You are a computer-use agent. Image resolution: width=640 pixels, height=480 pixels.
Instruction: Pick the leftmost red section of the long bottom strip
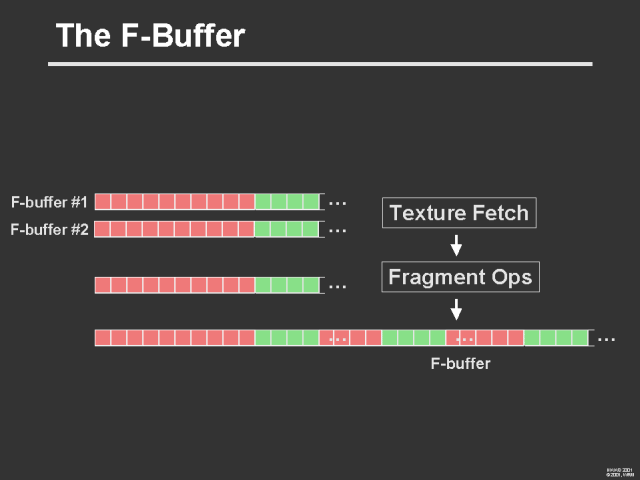tap(175, 338)
